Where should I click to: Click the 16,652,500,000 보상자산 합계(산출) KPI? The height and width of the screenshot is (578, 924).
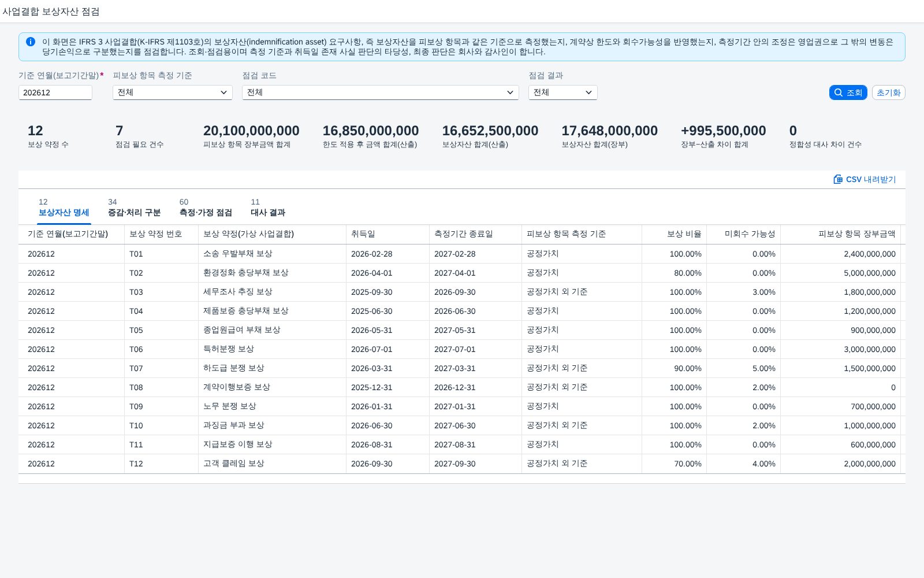pyautogui.click(x=490, y=136)
